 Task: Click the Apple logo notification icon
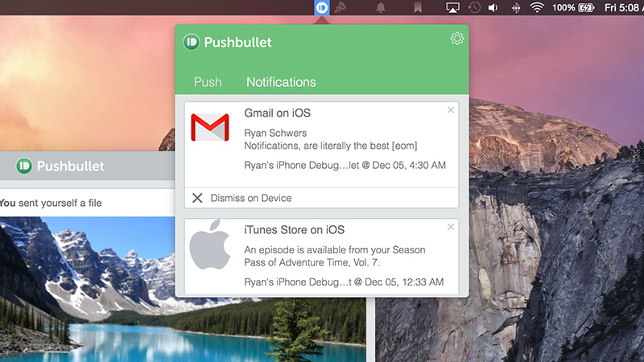point(210,245)
